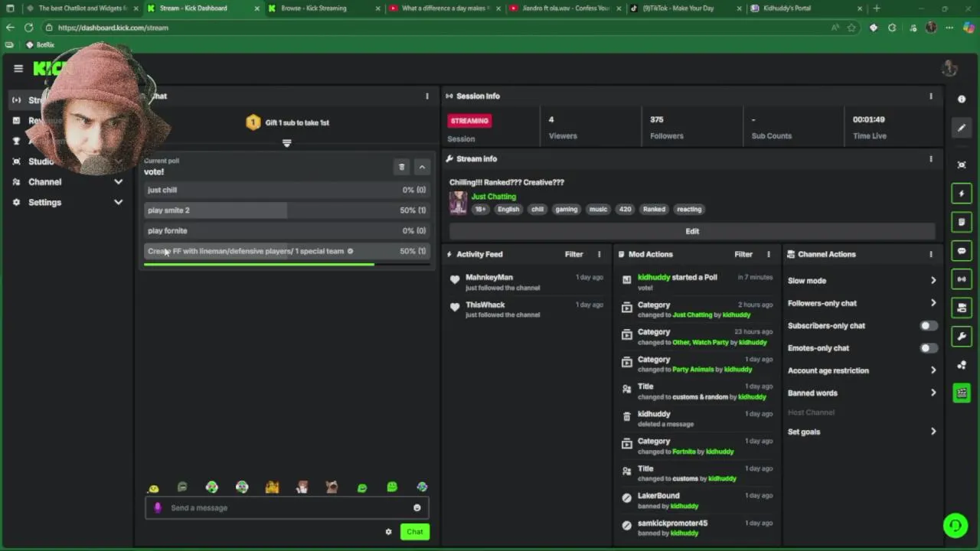Open the emoji picker in message box

click(x=416, y=507)
